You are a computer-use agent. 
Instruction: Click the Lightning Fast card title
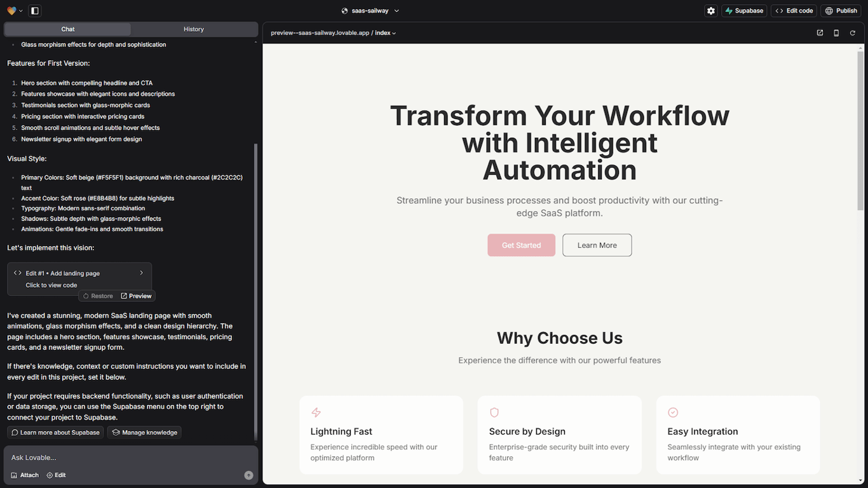[x=341, y=431]
